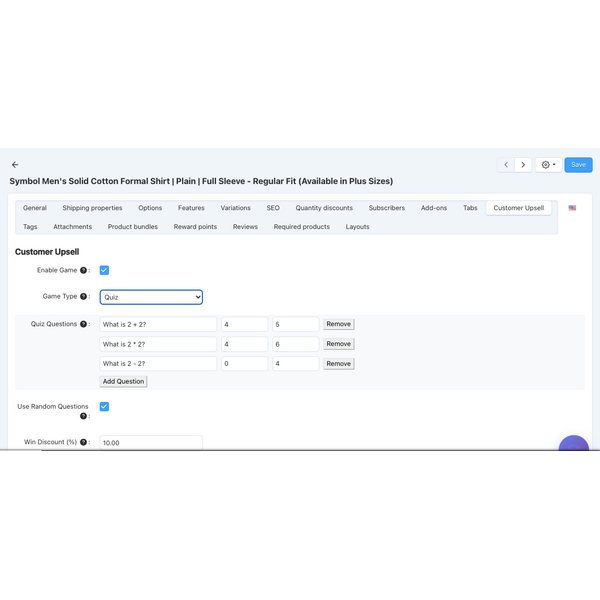Click the back arrow icon

pos(15,165)
